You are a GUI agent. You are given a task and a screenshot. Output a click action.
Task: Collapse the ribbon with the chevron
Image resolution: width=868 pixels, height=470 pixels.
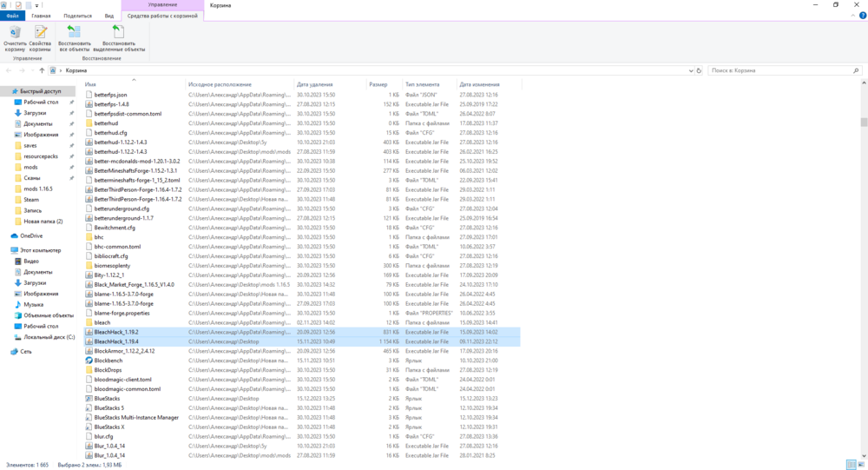[852, 16]
